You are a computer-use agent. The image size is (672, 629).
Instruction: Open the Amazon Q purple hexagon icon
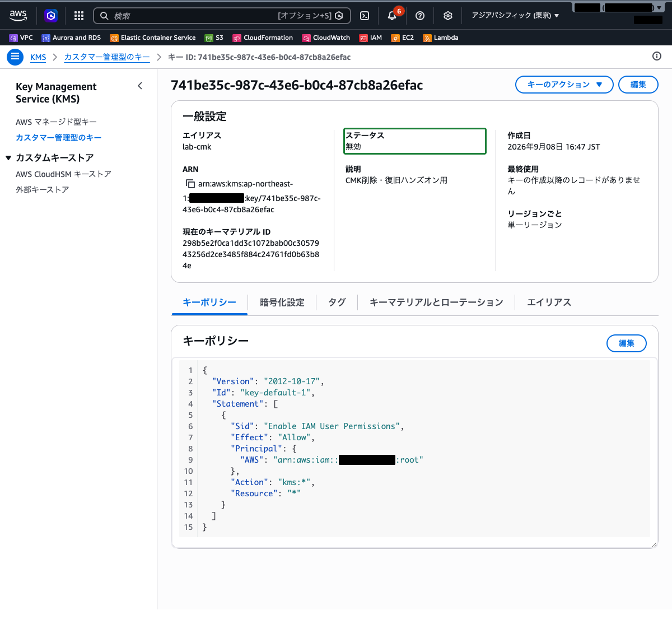51,16
